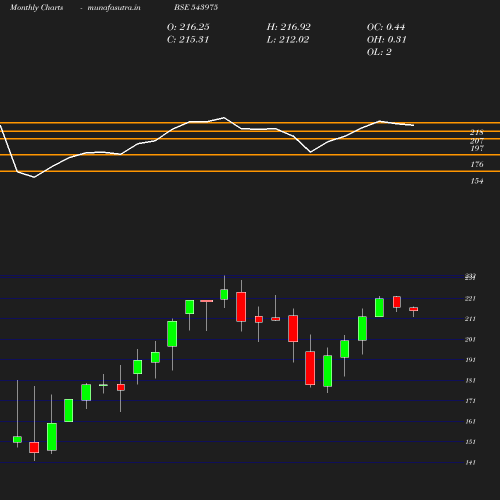500x500 pixels.
Task: Select the 'BSE 543975' symbol text
Action: click(196, 7)
